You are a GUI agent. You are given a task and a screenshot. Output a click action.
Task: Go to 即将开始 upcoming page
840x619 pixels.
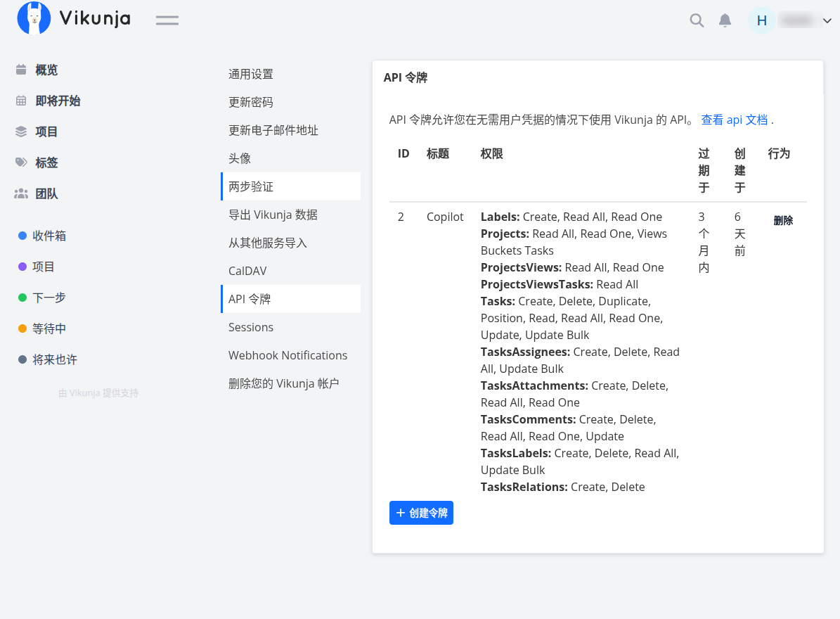(58, 101)
